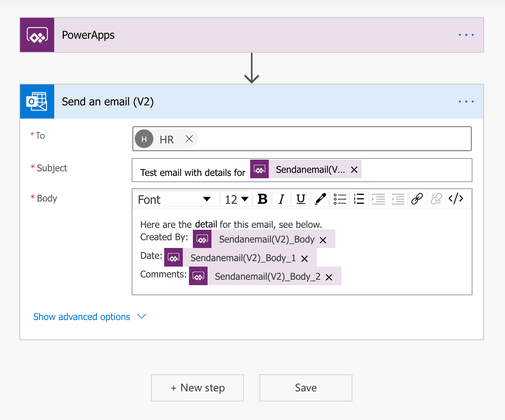The width and height of the screenshot is (505, 420).
Task: Insert a bulleted list
Action: (x=340, y=199)
